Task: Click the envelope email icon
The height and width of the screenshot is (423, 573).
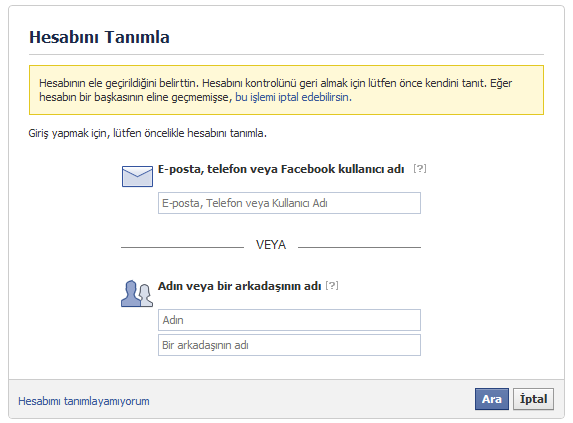Action: [x=137, y=176]
